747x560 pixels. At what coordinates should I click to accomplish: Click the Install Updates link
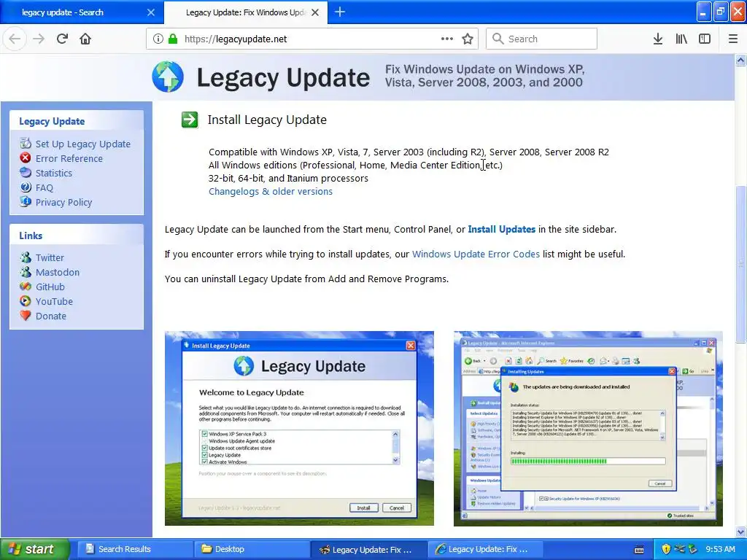pos(502,229)
